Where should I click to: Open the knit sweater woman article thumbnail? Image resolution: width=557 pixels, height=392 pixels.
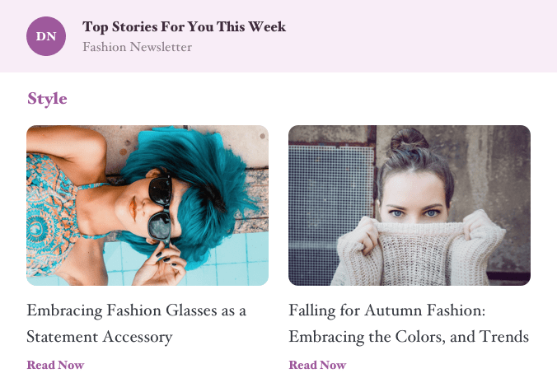(x=410, y=205)
